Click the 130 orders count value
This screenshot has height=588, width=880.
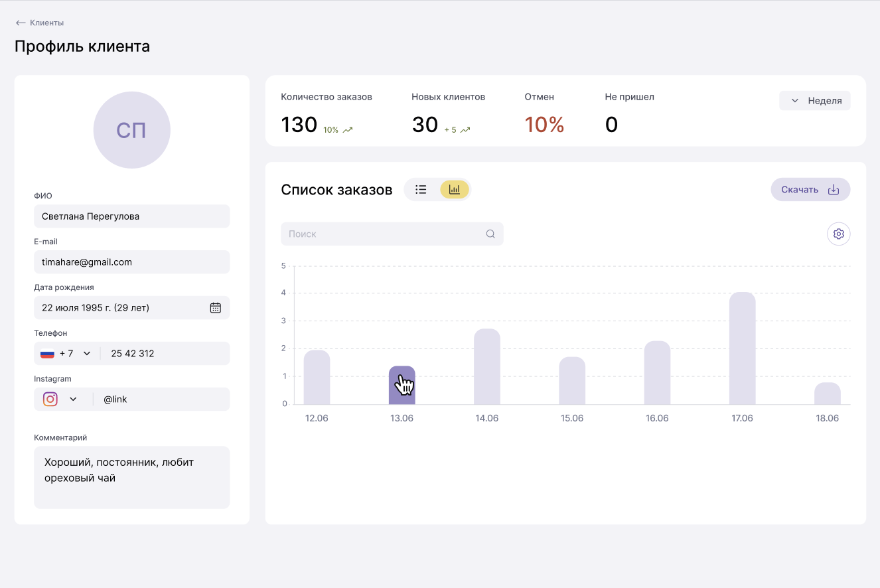click(299, 125)
